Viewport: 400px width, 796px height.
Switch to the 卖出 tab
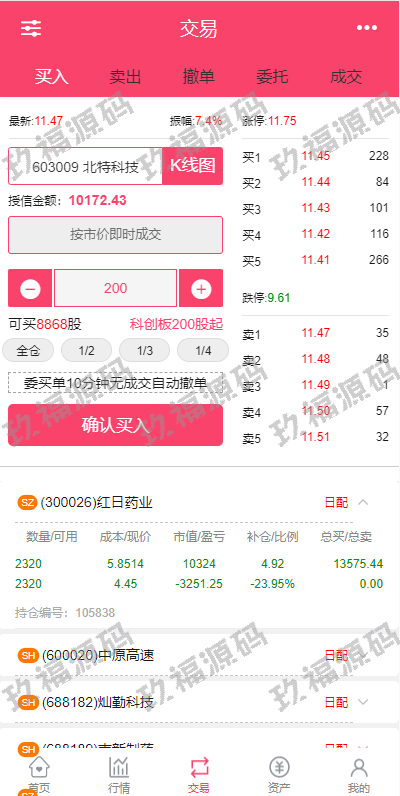[x=125, y=77]
